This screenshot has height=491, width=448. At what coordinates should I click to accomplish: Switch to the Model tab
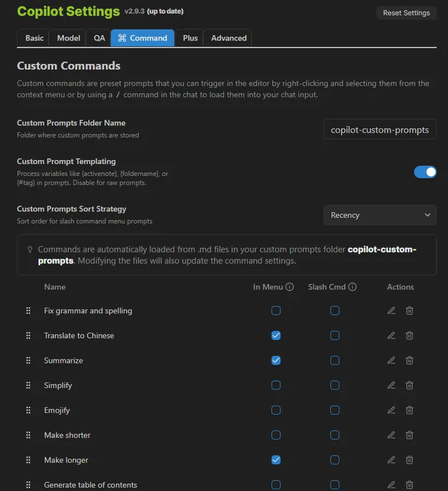(x=68, y=38)
